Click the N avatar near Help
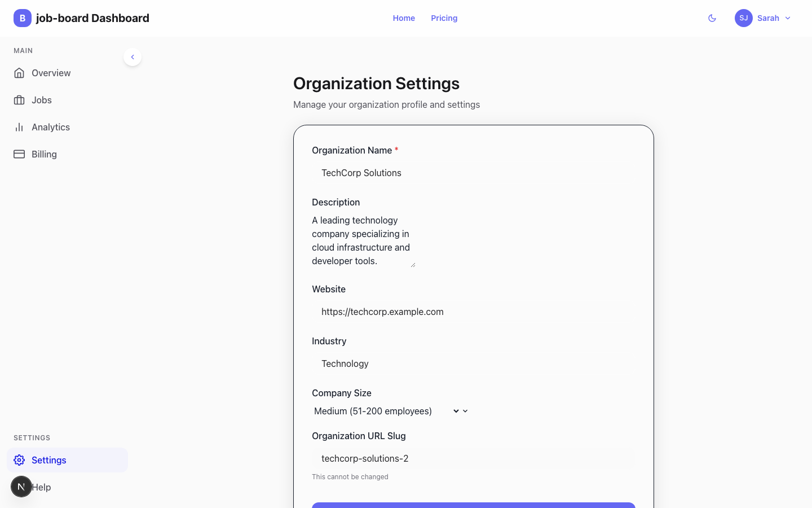This screenshot has width=812, height=508. 21,487
